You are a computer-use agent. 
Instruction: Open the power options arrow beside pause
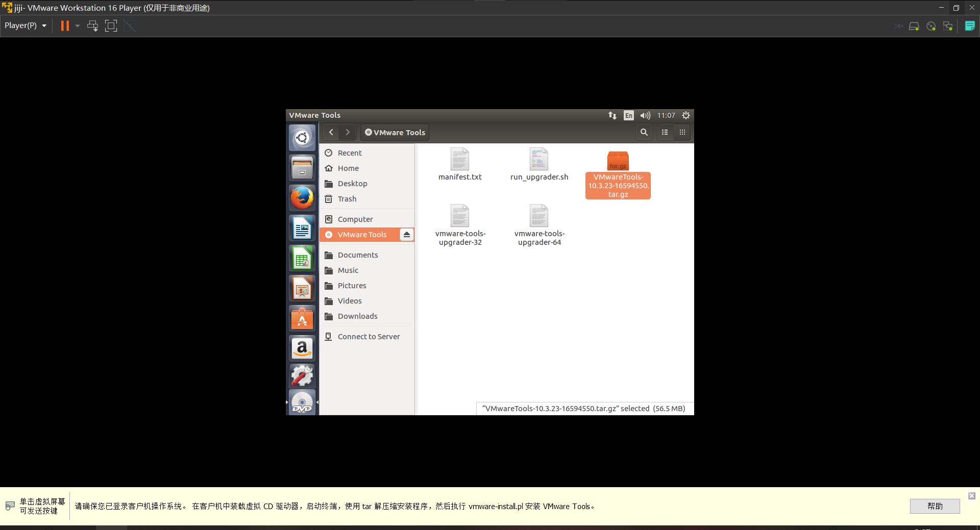tap(78, 26)
